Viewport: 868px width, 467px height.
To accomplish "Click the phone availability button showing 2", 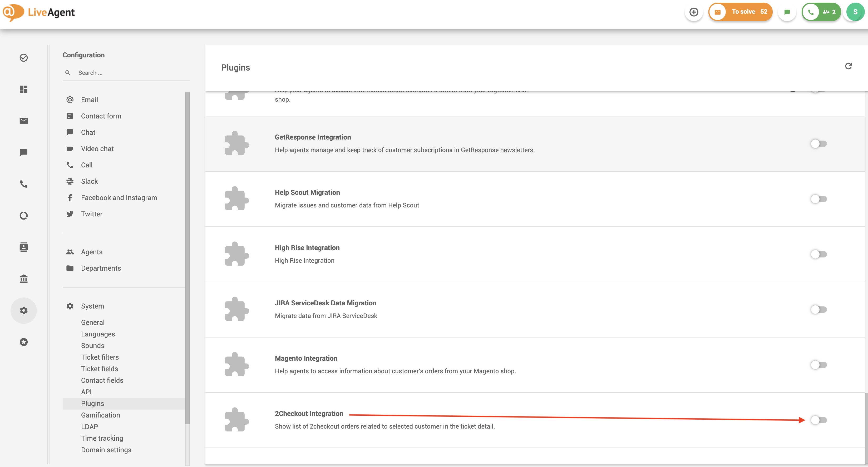I will pos(821,12).
